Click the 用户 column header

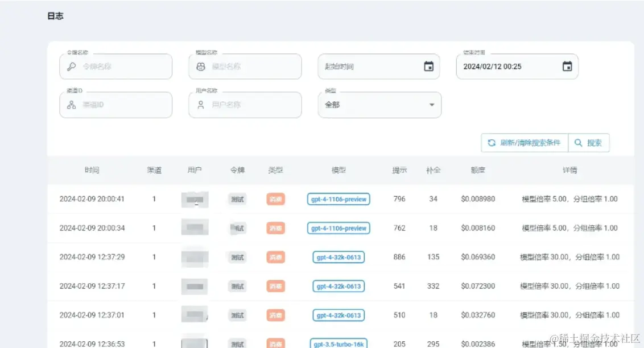(195, 170)
